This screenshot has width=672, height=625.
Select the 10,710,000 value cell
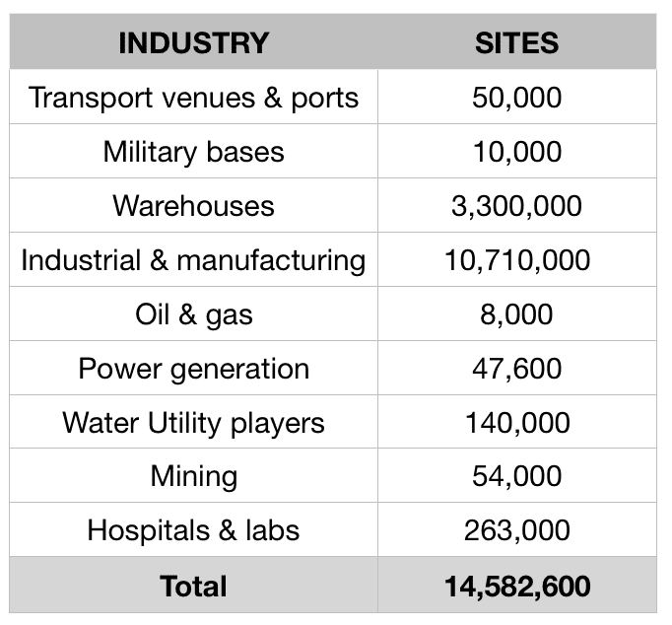click(516, 260)
